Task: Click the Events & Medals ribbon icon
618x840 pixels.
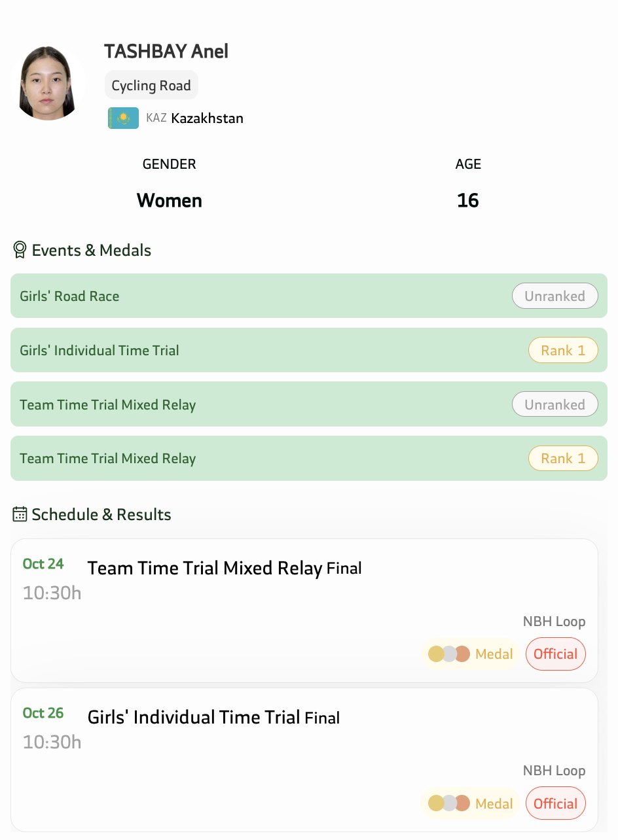Action: [x=20, y=250]
